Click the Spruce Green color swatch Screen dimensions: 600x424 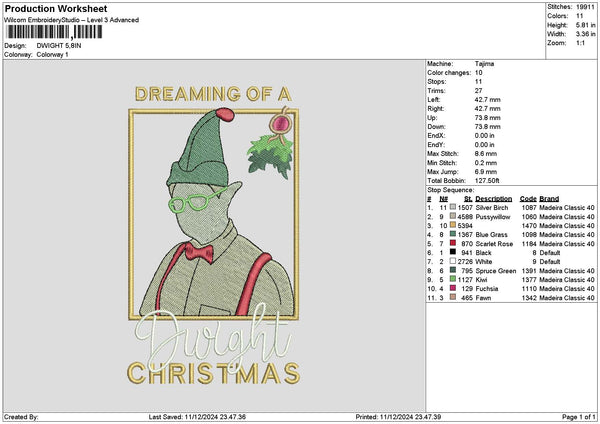(x=453, y=270)
